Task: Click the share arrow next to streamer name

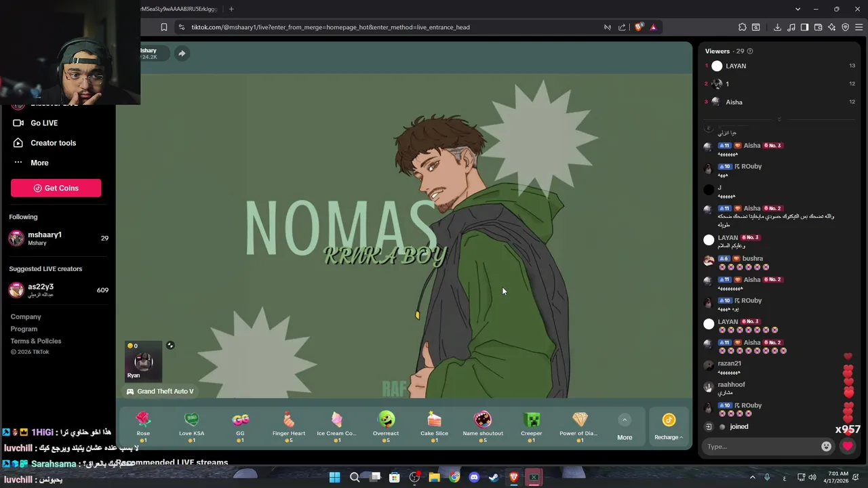Action: 182,54
